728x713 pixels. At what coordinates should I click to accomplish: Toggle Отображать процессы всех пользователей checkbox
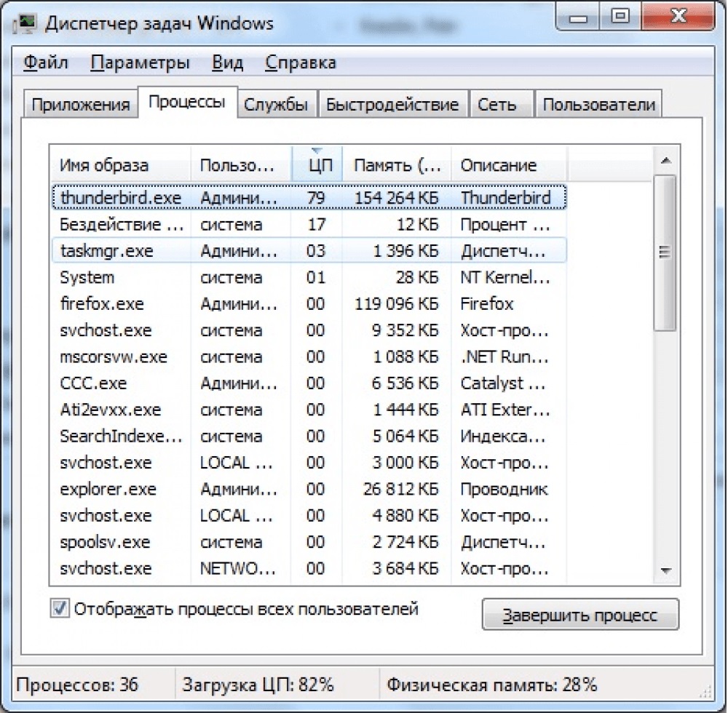60,609
